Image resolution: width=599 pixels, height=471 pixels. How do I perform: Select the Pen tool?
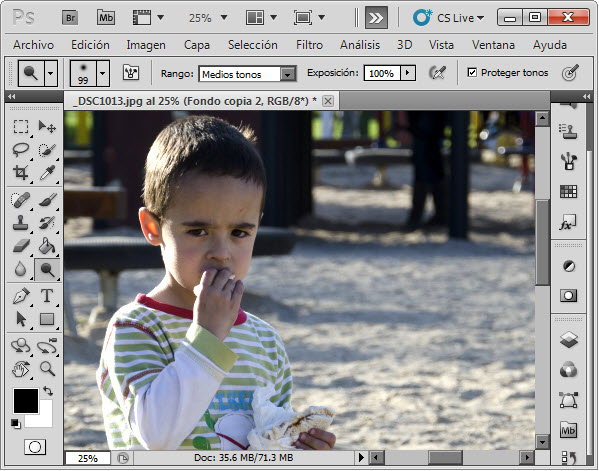point(21,296)
